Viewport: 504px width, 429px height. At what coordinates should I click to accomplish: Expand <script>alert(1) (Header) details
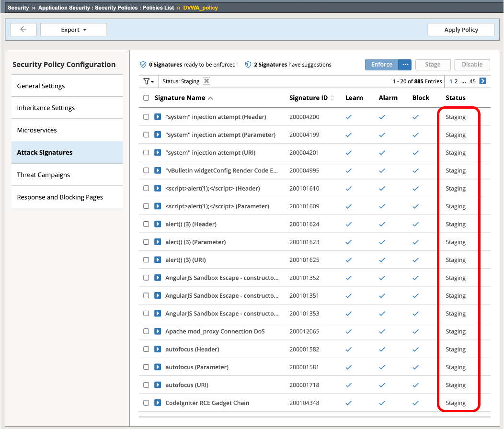158,188
